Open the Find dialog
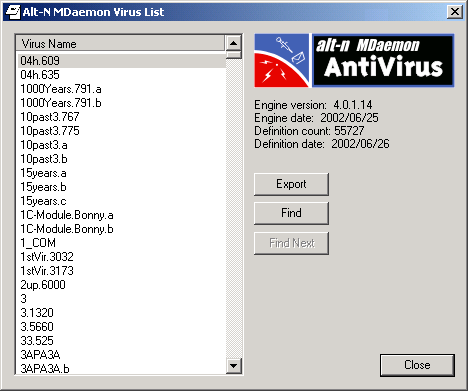 tap(291, 213)
